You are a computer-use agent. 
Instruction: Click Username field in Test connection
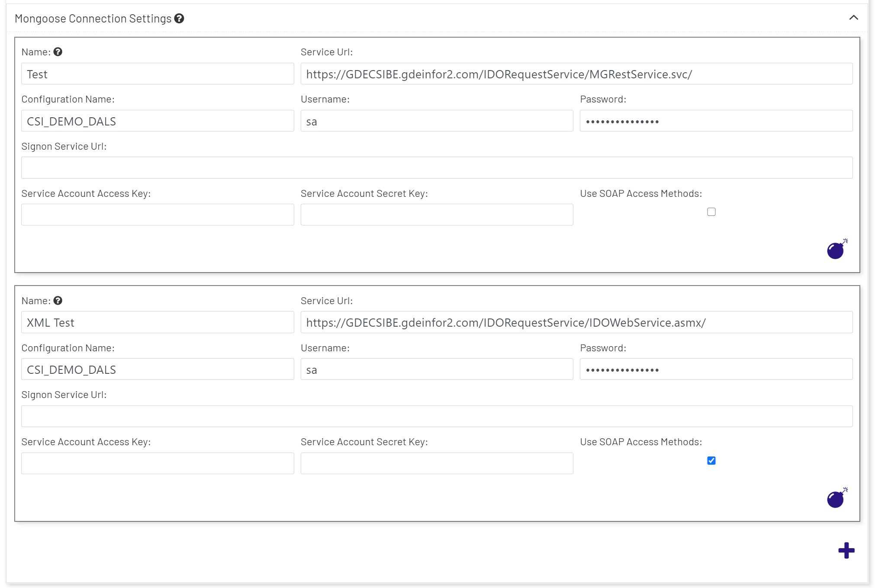pos(437,121)
